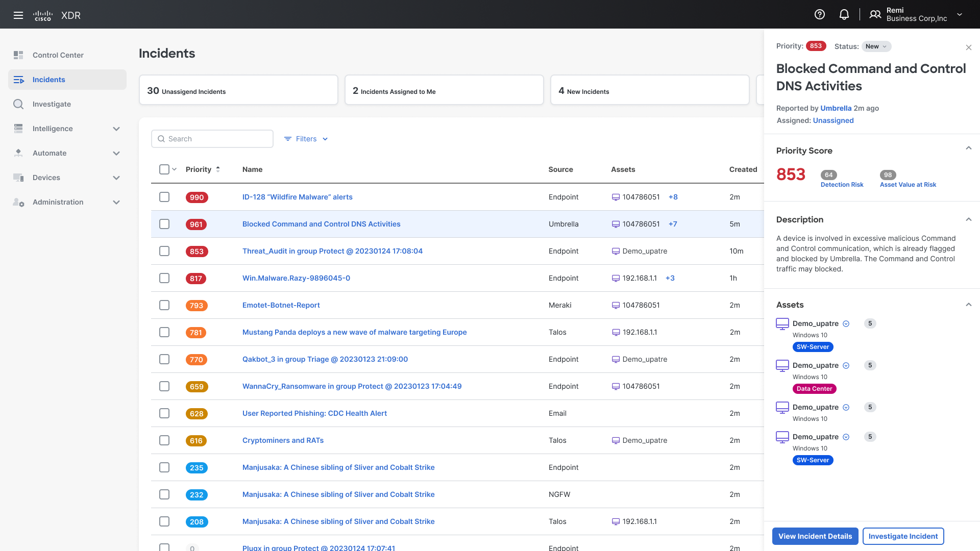Expand the Intelligence menu chevron
The width and height of the screenshot is (980, 551).
(116, 129)
